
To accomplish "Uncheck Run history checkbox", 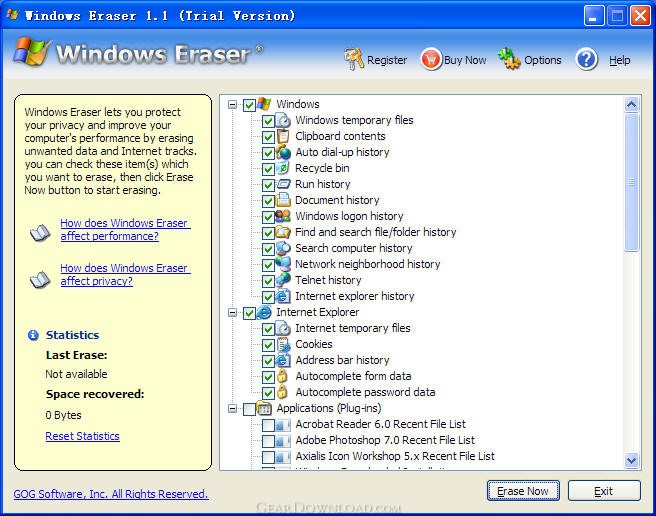I will point(268,185).
